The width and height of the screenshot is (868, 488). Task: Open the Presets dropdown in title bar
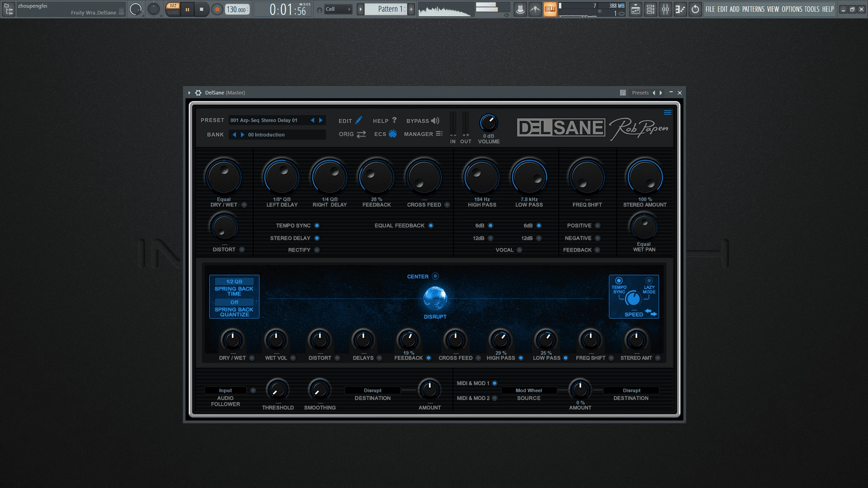[640, 93]
